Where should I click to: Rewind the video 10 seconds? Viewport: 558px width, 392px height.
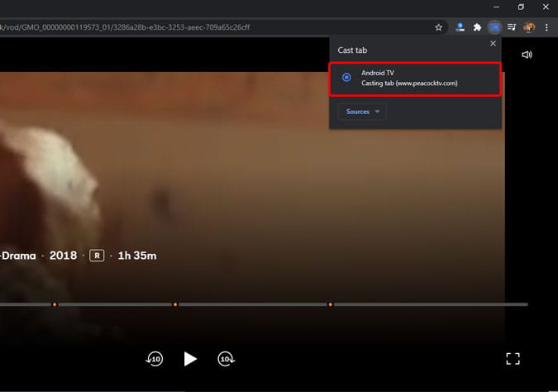(155, 359)
